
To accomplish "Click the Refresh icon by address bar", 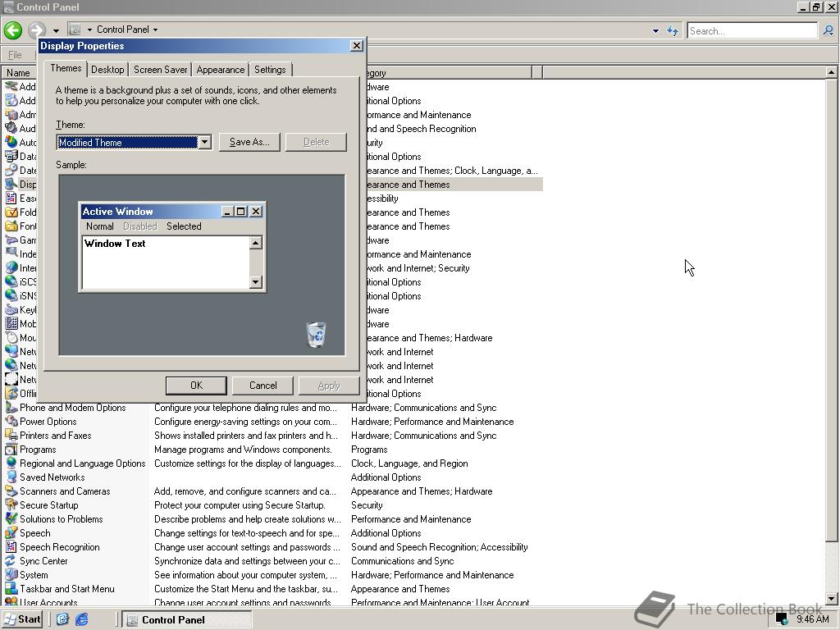I will pos(673,31).
